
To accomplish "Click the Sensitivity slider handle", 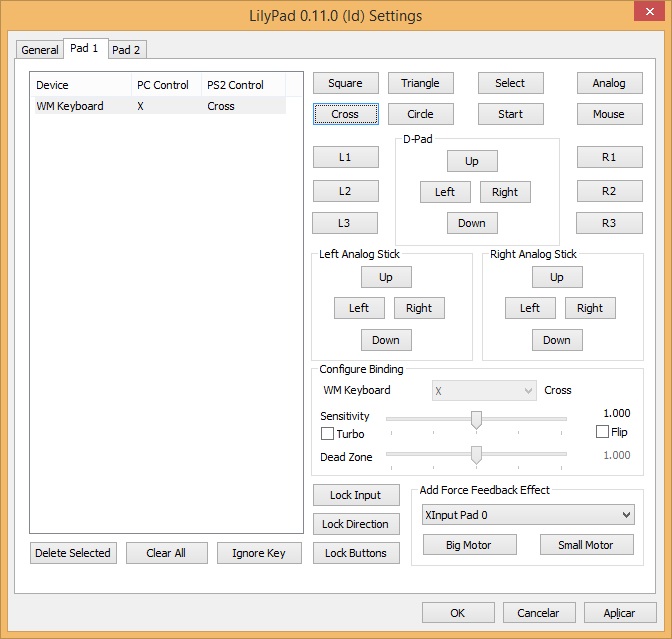I will pyautogui.click(x=476, y=420).
